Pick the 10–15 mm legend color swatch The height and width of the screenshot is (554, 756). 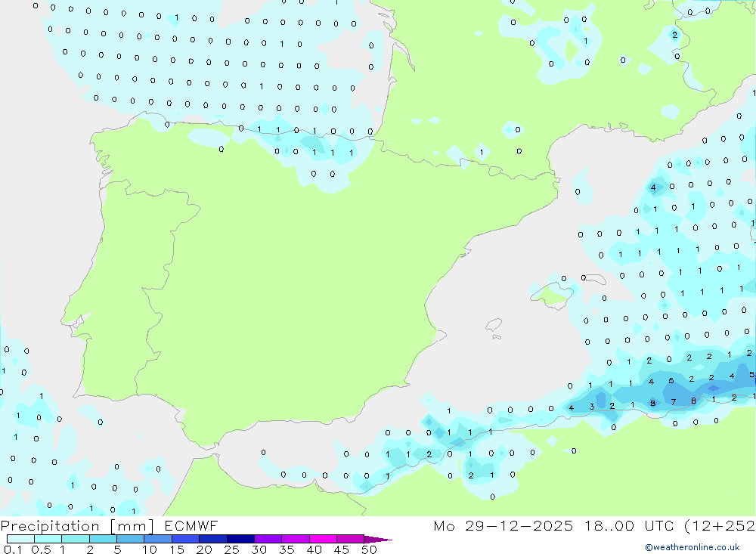coord(158,539)
